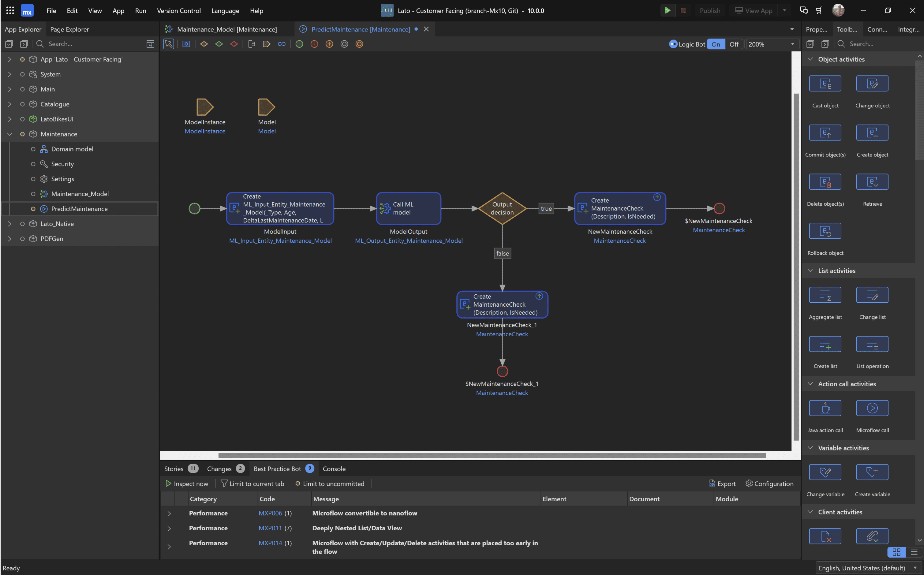
Task: Add Retrieve activity from toolbox
Action: 872,182
